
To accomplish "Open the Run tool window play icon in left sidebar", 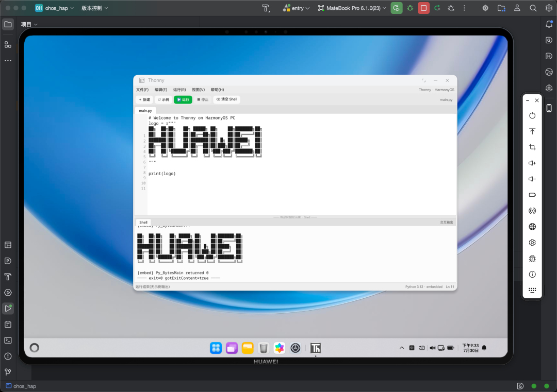I will click(8, 308).
